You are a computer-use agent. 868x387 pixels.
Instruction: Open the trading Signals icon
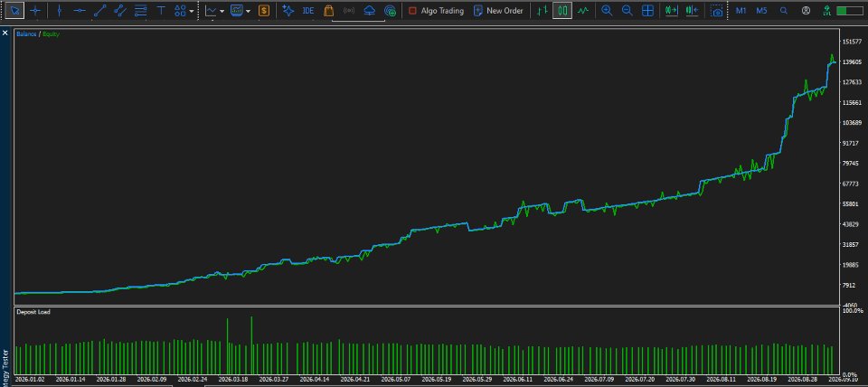tap(349, 11)
